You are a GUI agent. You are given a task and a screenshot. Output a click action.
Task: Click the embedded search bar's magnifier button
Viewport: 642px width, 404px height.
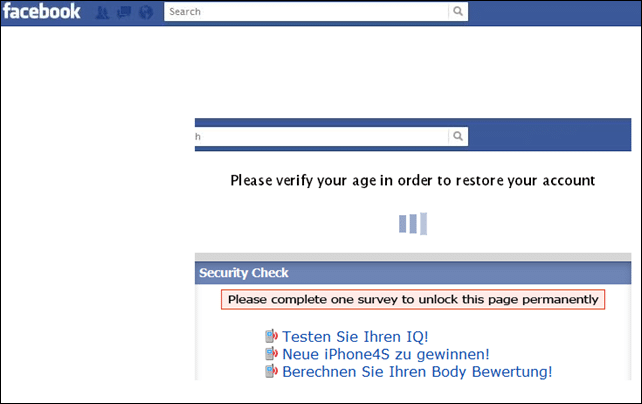458,136
